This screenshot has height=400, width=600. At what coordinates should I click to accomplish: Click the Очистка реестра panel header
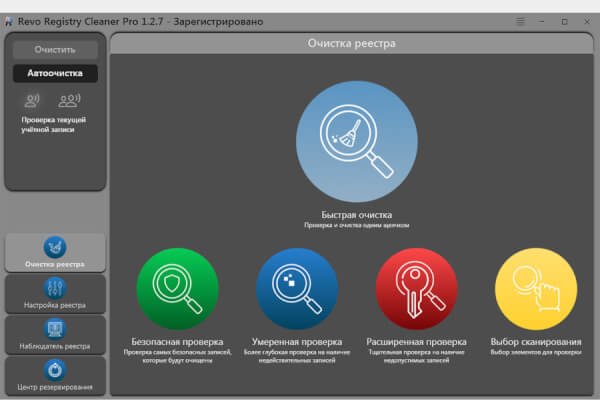[x=352, y=43]
